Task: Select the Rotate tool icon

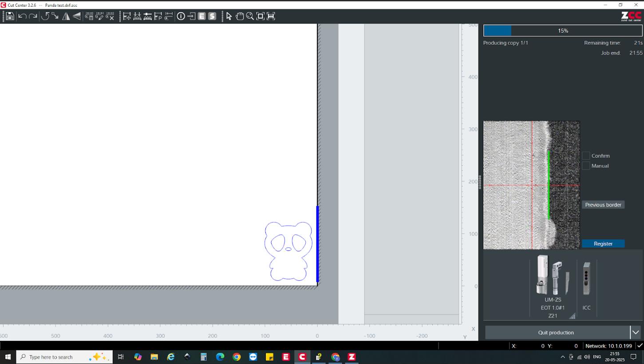Action: (x=45, y=16)
